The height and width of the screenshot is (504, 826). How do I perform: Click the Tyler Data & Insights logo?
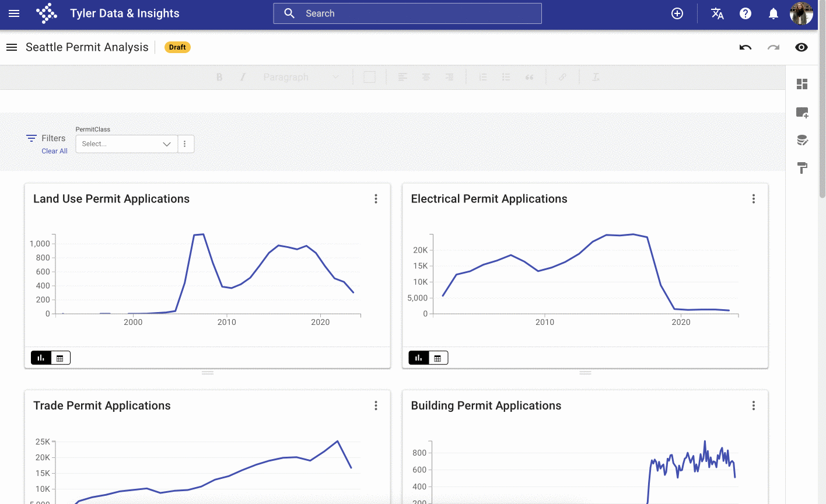coord(47,13)
